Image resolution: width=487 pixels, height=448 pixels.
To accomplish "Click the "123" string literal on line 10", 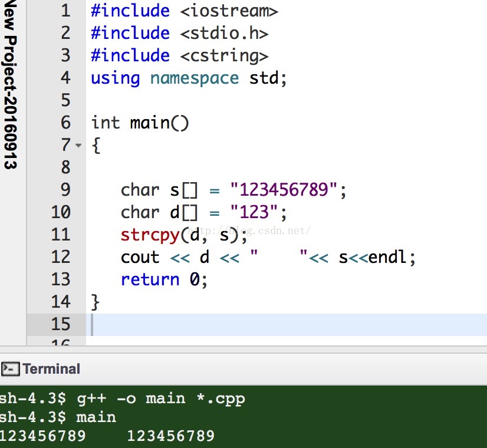I will [x=254, y=212].
